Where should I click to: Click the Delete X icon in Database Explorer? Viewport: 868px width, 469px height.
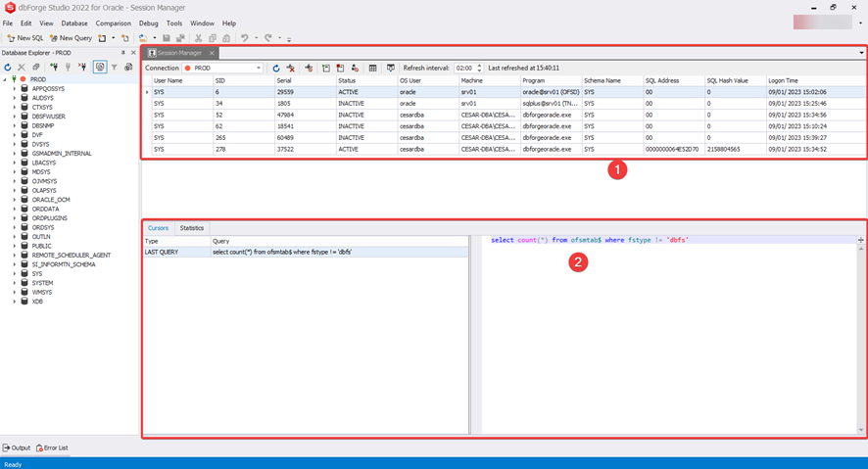click(x=22, y=68)
